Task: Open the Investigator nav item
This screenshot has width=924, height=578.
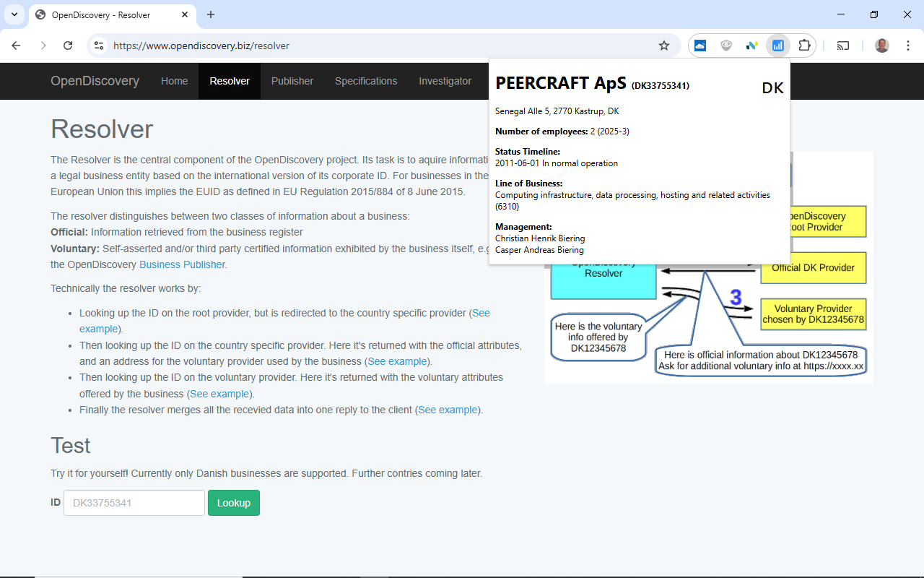Action: (445, 81)
